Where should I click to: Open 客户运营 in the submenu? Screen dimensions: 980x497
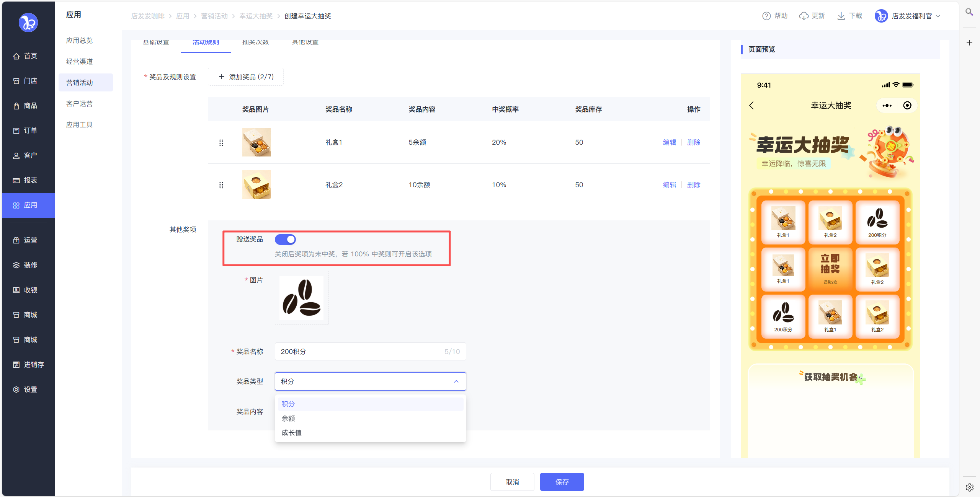(x=79, y=104)
